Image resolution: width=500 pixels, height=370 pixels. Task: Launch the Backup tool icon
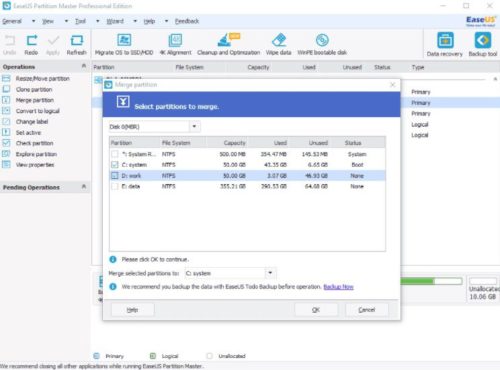tap(483, 40)
